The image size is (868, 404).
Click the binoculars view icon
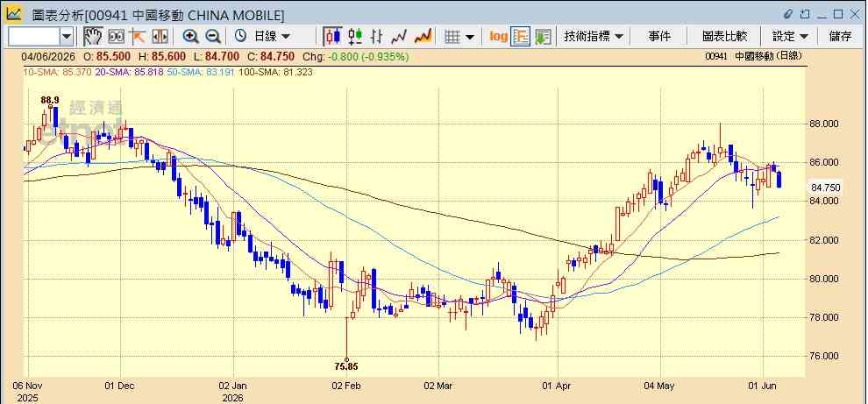click(117, 37)
